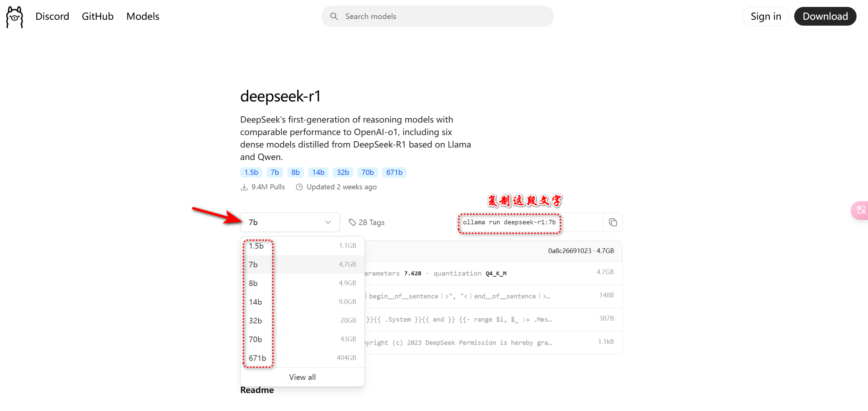Click the Sign in button
This screenshot has width=868, height=411.
point(765,16)
